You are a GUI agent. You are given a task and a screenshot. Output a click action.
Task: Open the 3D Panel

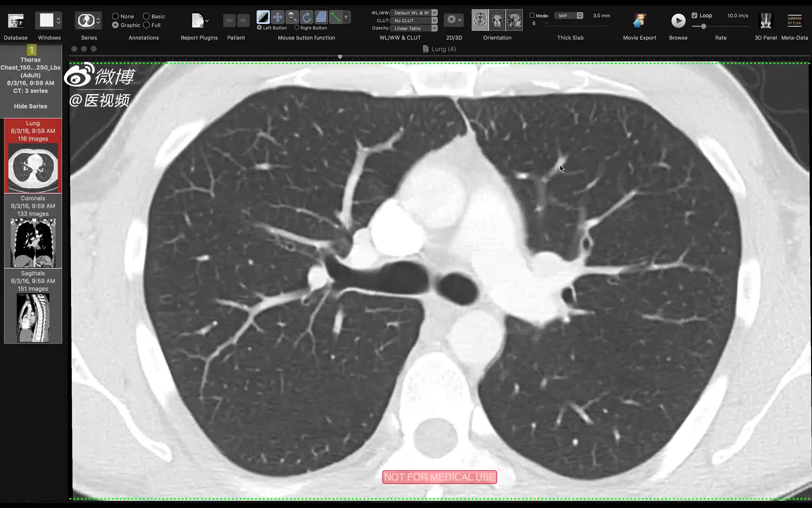[766, 21]
